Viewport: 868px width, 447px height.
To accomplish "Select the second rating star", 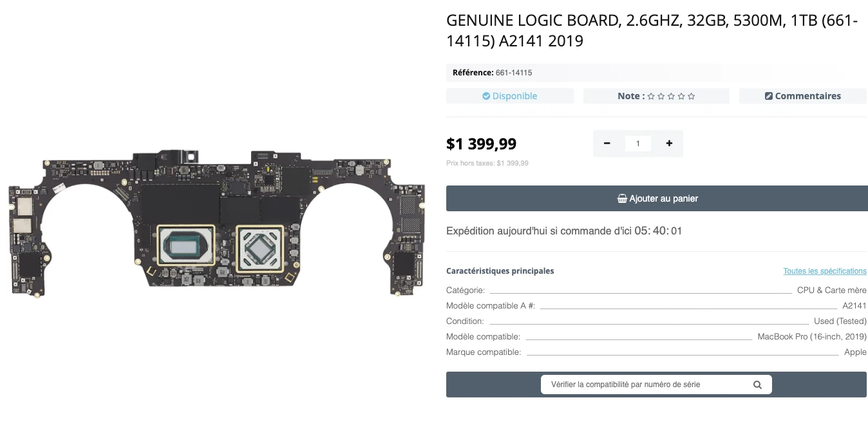I will pyautogui.click(x=661, y=96).
